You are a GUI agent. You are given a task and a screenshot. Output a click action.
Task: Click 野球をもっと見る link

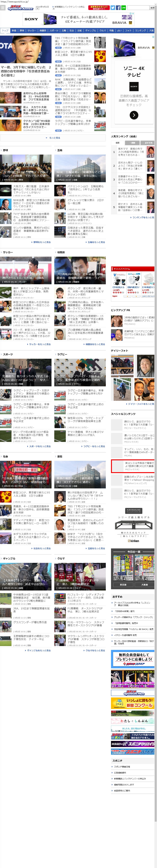click(41, 242)
